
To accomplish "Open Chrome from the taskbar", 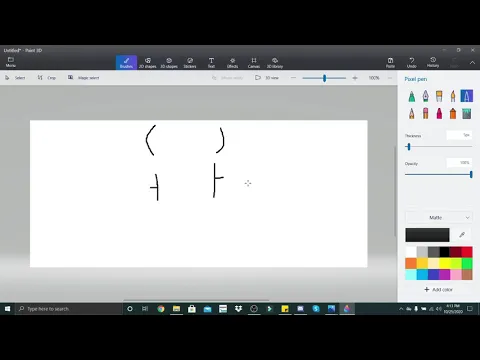I will click(161, 309).
